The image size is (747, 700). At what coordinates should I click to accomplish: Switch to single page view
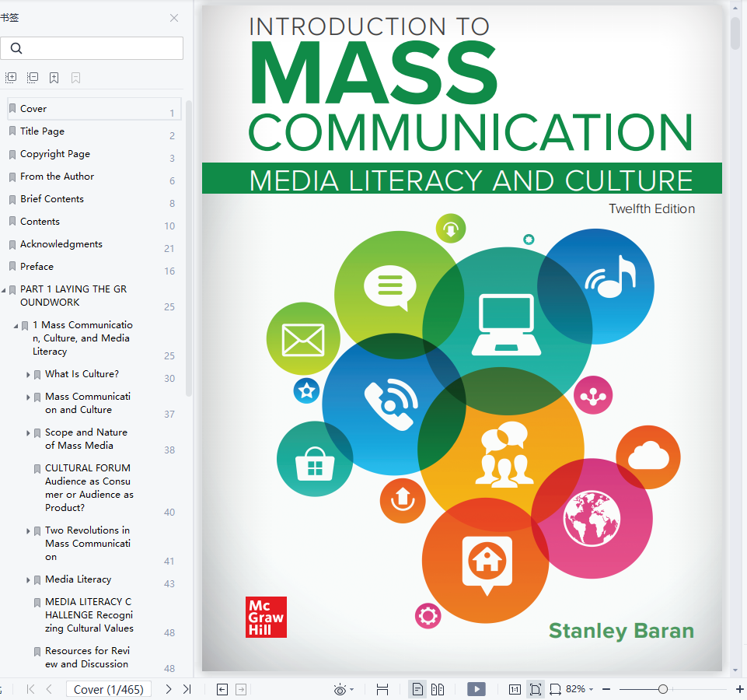417,690
